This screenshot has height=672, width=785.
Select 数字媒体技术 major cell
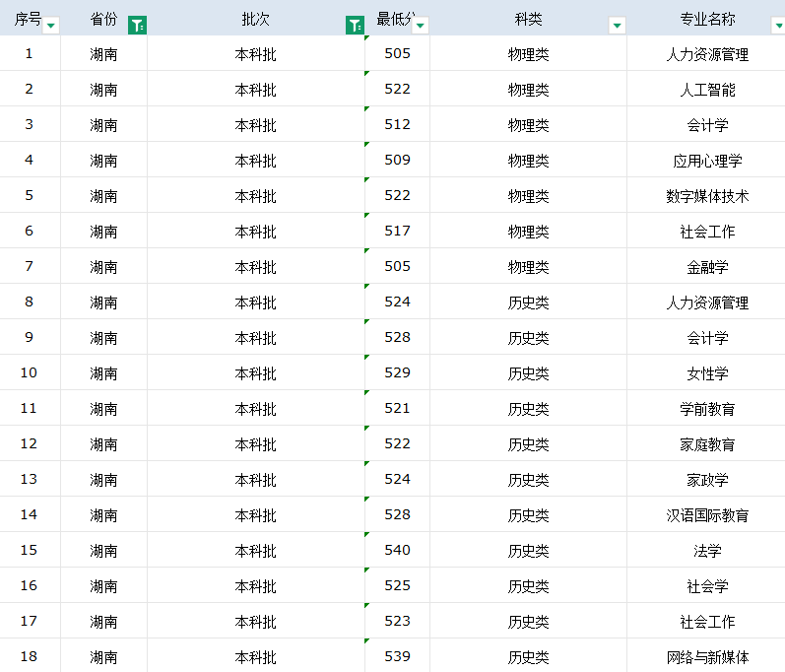pyautogui.click(x=706, y=196)
